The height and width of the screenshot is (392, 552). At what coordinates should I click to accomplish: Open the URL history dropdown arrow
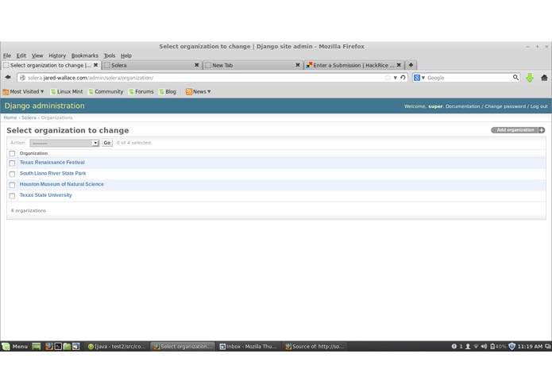coord(396,78)
